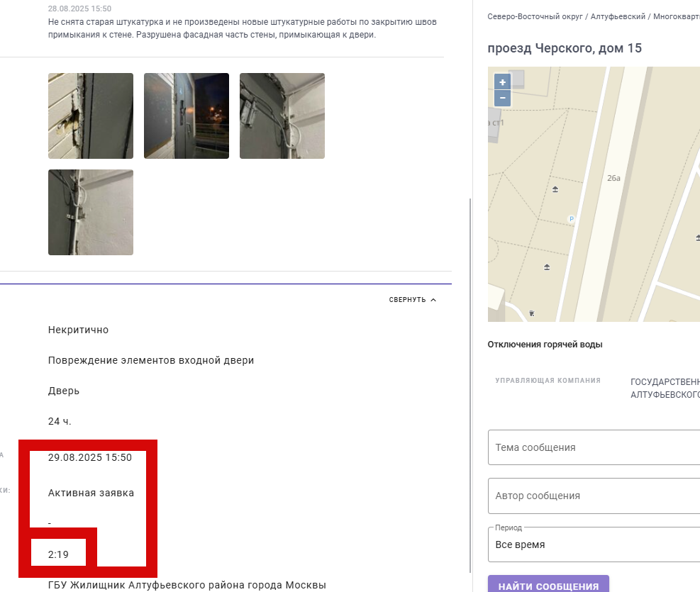Select the timestamp 28.08.2025 15:50

(79, 9)
